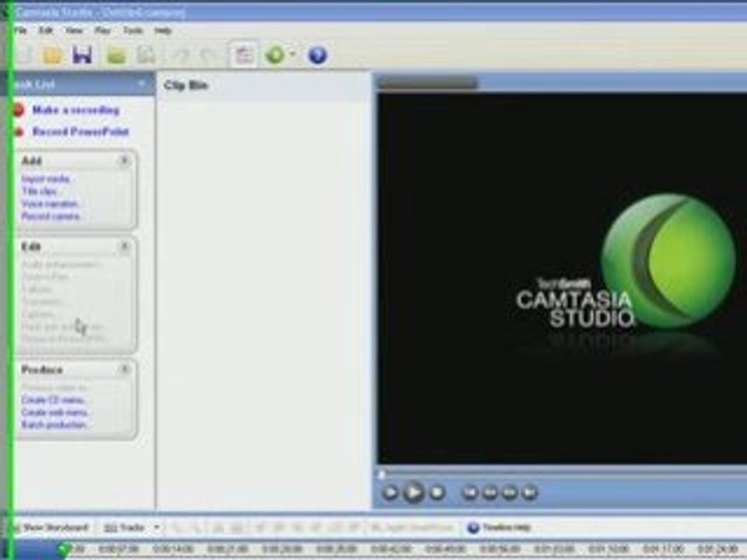Click the Record PowerPoint link
The width and height of the screenshot is (747, 560).
(81, 131)
